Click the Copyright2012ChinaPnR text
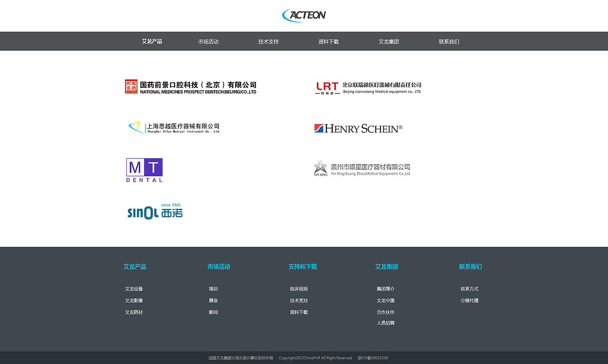 tap(315, 358)
